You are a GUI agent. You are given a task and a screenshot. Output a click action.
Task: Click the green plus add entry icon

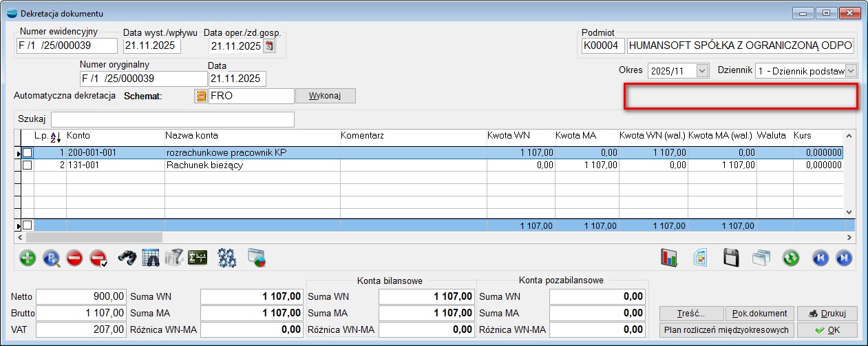pyautogui.click(x=28, y=258)
